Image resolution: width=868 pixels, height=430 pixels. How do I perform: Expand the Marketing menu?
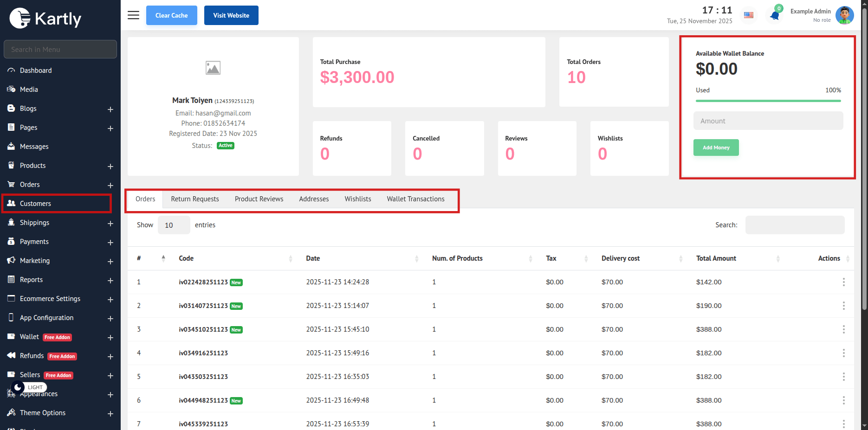pyautogui.click(x=110, y=261)
